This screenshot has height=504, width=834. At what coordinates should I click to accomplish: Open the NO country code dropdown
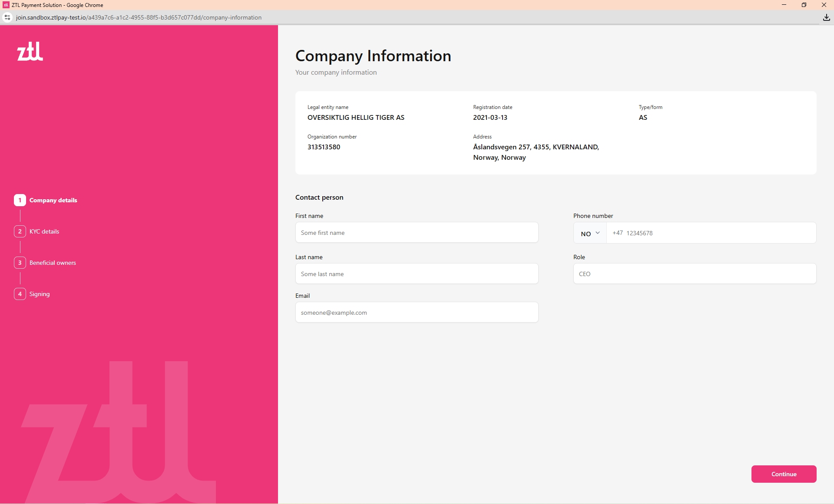click(x=590, y=233)
